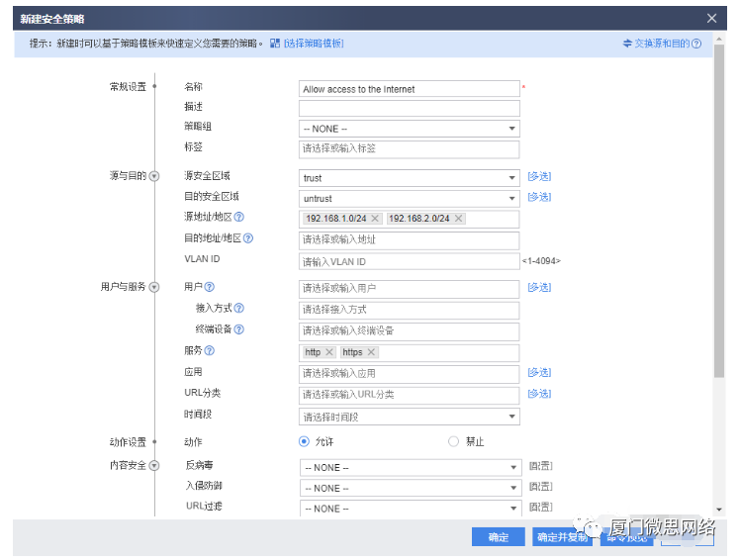Screen dimensions: 739x560
Task: Click the 描述 description field
Action: 410,109
